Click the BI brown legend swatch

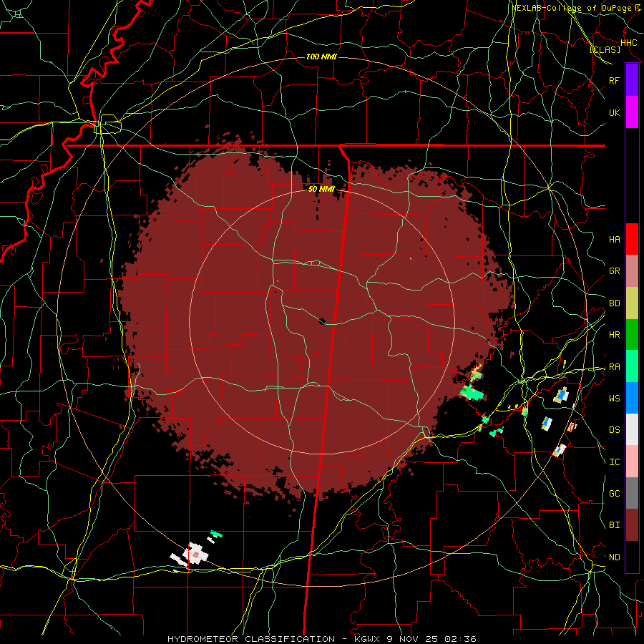pos(632,525)
